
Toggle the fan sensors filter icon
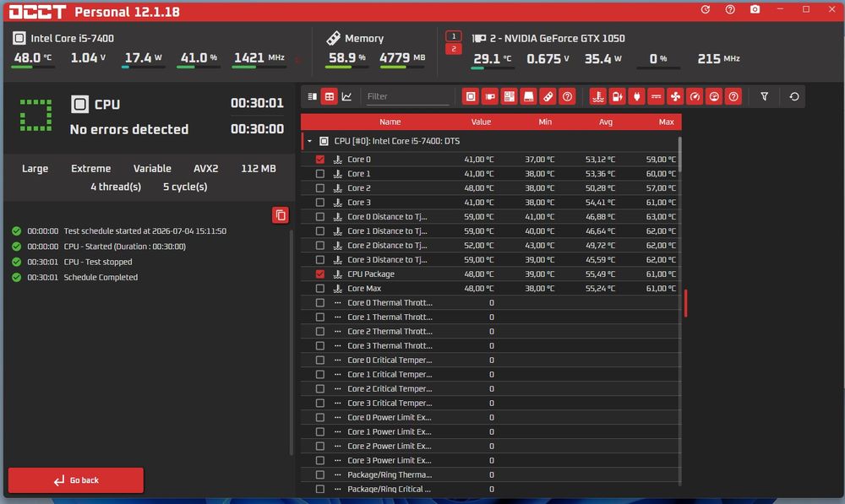(675, 97)
